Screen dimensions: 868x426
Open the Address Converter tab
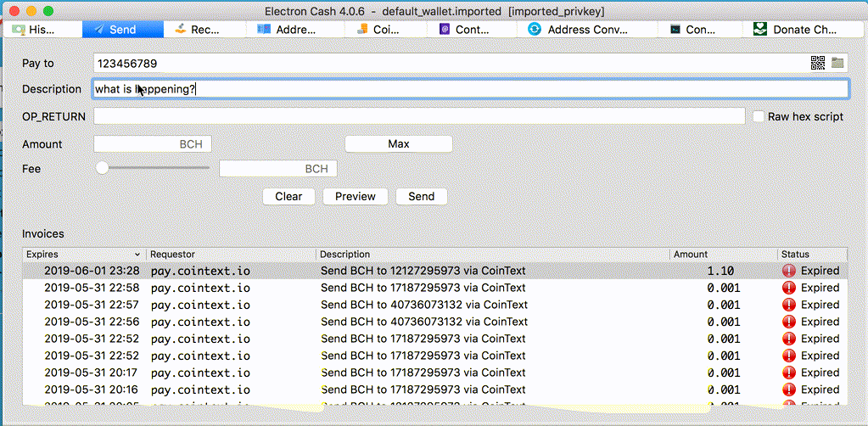click(x=587, y=30)
